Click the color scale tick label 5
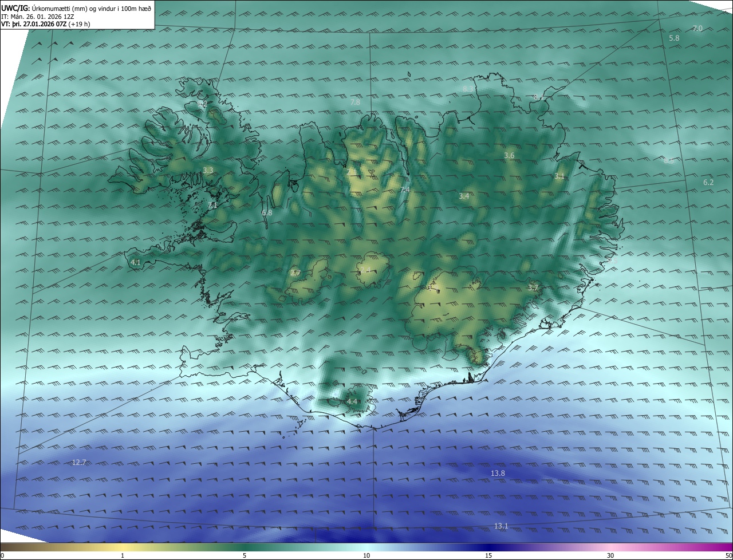733x560 pixels. point(245,555)
